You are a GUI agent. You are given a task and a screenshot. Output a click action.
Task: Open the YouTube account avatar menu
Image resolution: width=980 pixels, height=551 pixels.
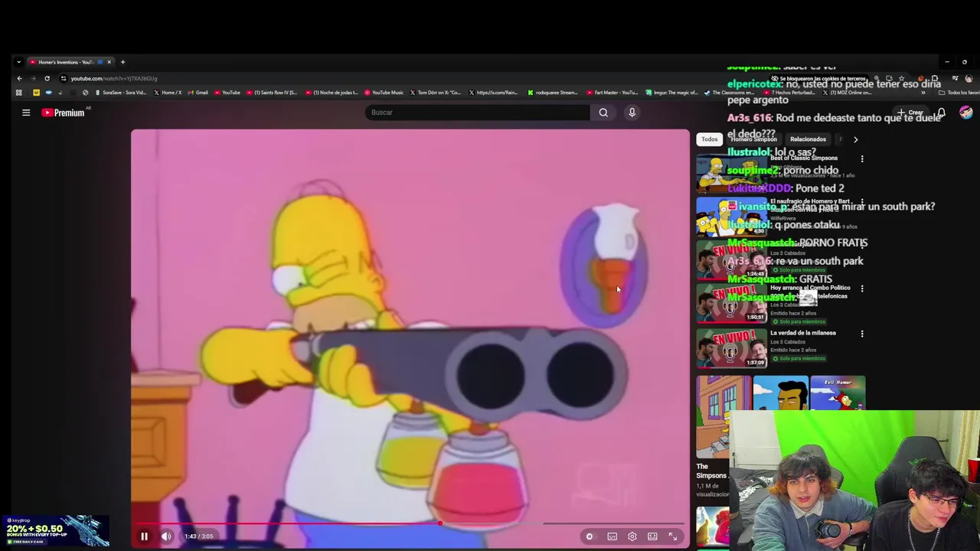tap(966, 112)
